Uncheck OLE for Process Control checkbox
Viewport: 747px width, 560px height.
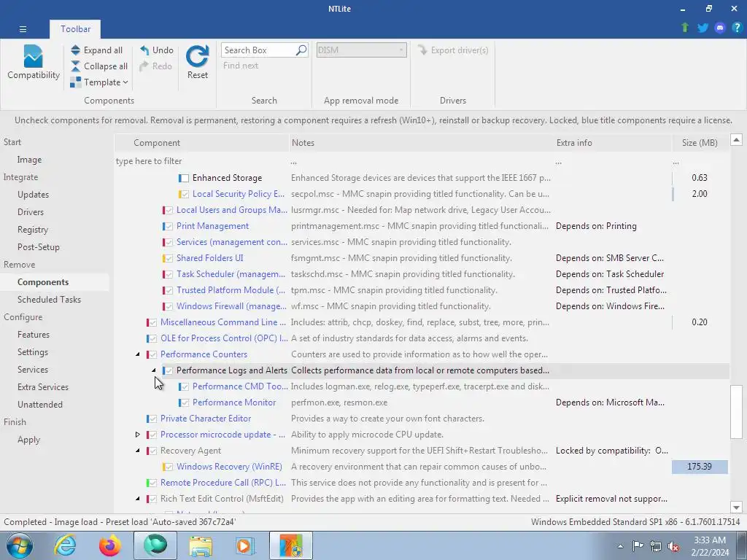click(152, 338)
